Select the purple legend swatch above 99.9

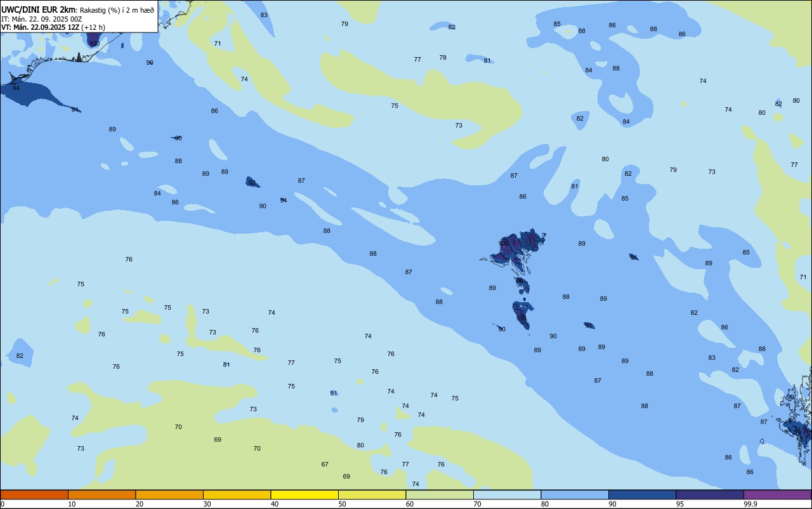tap(777, 494)
